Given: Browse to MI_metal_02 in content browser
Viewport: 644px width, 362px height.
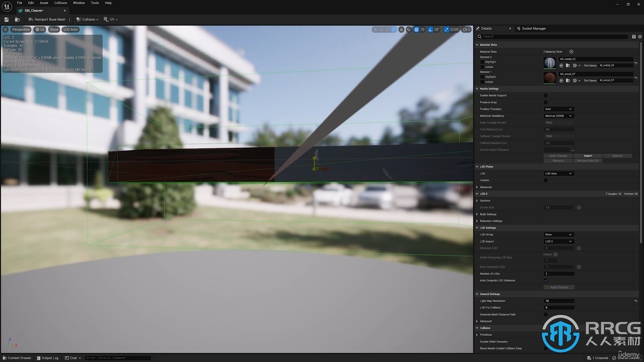Looking at the screenshot, I should tap(568, 65).
